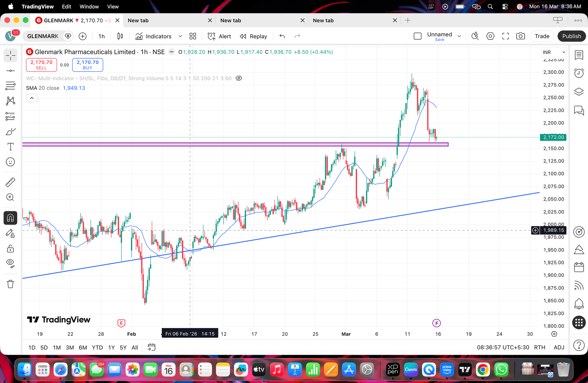Add a symbol to compare
Image resolution: width=588 pixels, height=383 pixels.
click(83, 36)
